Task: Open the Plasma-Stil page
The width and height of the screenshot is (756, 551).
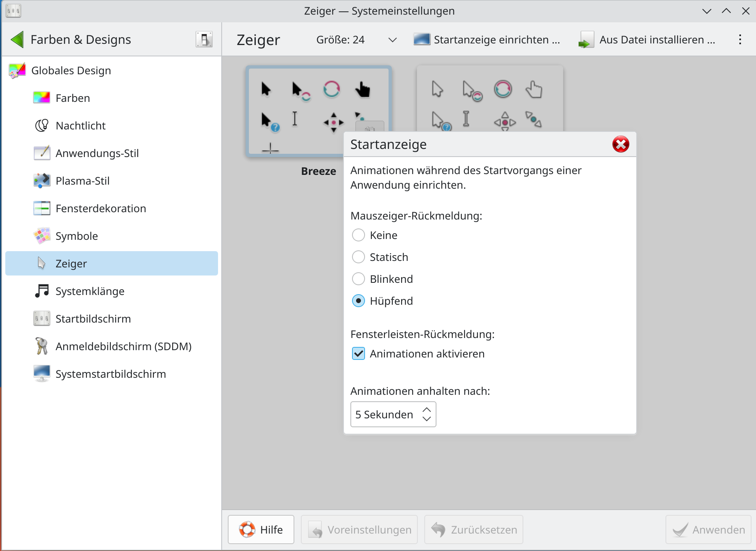Action: click(x=112, y=181)
